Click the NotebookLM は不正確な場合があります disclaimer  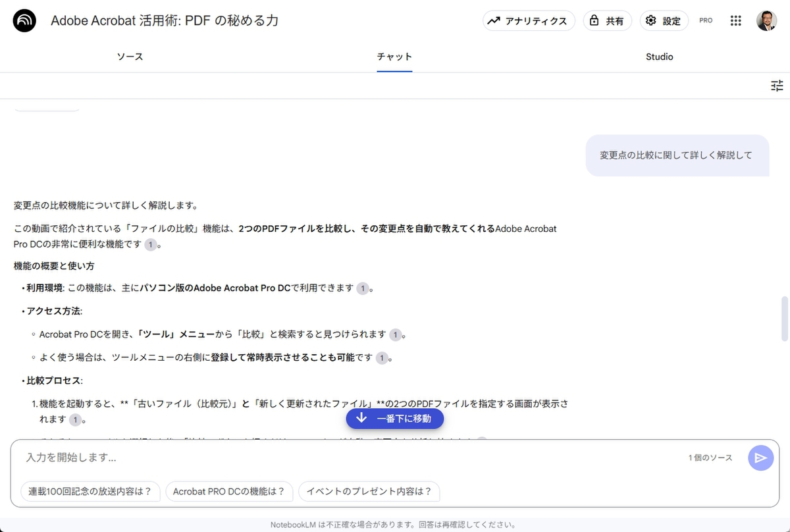[x=393, y=525]
